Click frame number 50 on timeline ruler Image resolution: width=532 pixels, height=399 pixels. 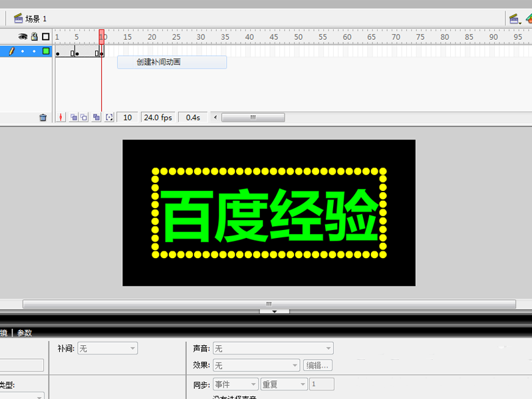[x=298, y=37]
